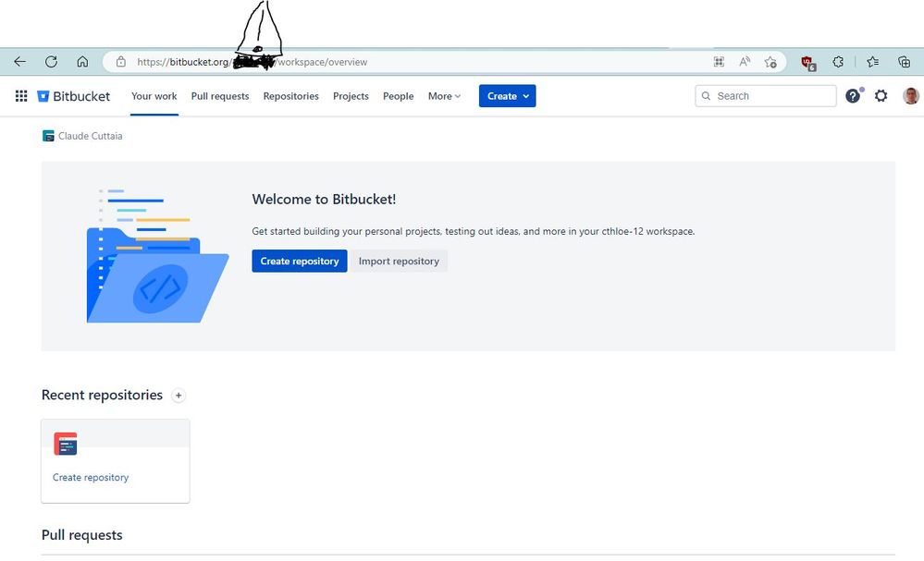Open the user profile avatar
924x561 pixels.
point(911,96)
